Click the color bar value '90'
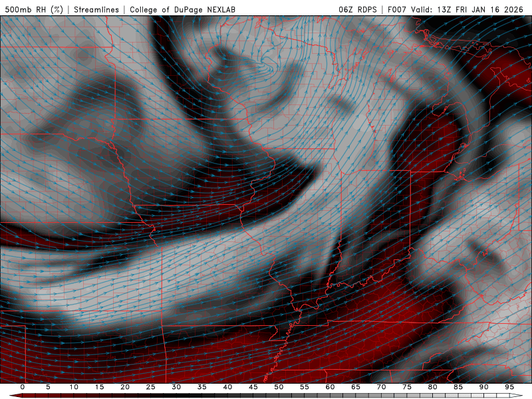 click(x=483, y=387)
